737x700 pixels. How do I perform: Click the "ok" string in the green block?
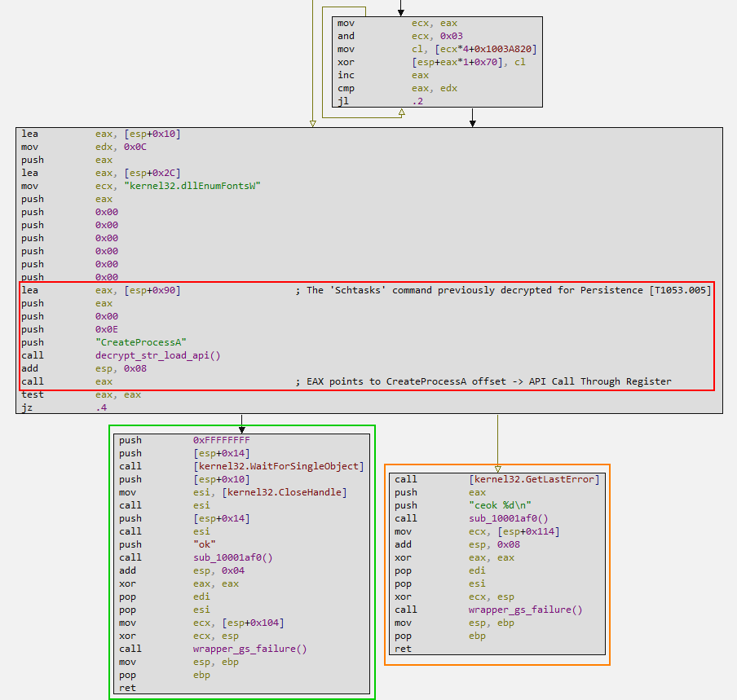pos(204,544)
